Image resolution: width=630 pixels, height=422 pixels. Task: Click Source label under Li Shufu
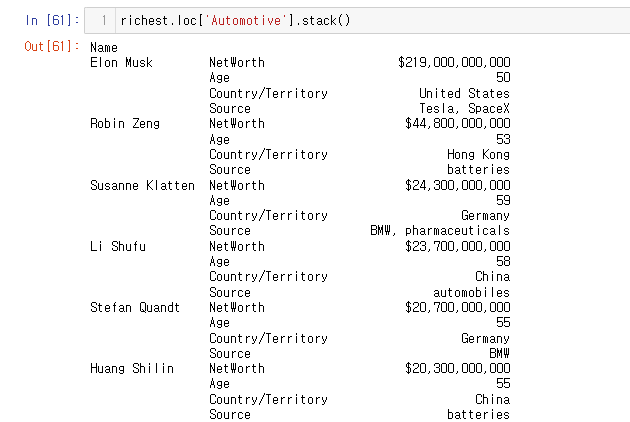230,292
